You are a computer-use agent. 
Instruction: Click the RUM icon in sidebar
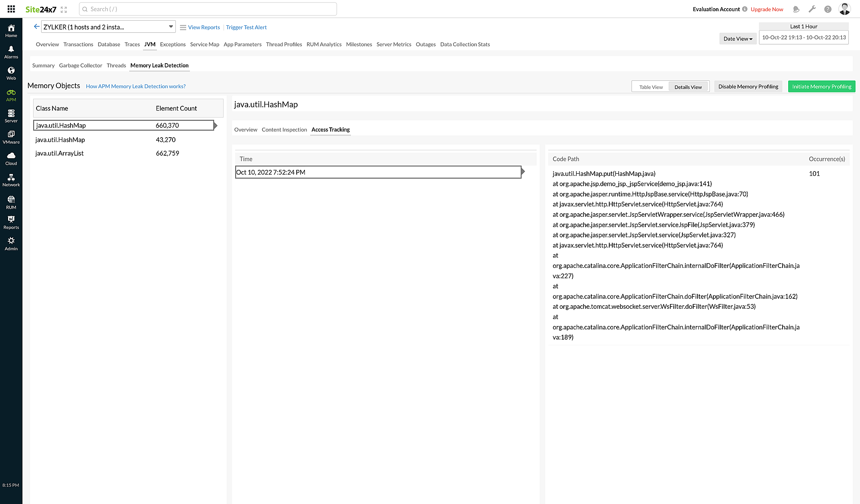click(x=11, y=201)
